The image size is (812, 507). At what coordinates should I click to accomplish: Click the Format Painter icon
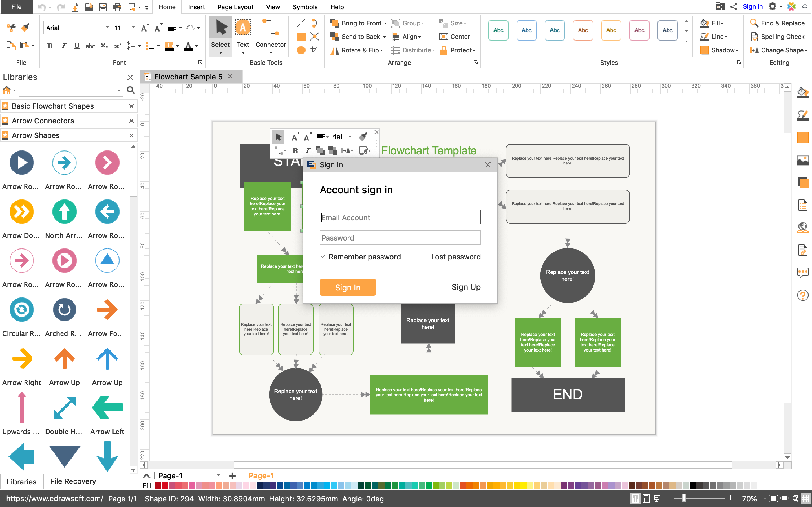tap(25, 28)
